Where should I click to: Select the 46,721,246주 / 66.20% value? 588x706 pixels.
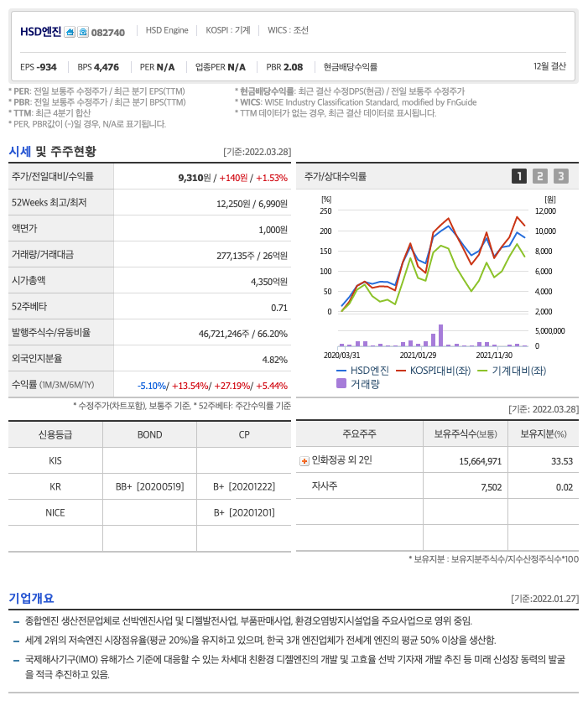pos(243,334)
